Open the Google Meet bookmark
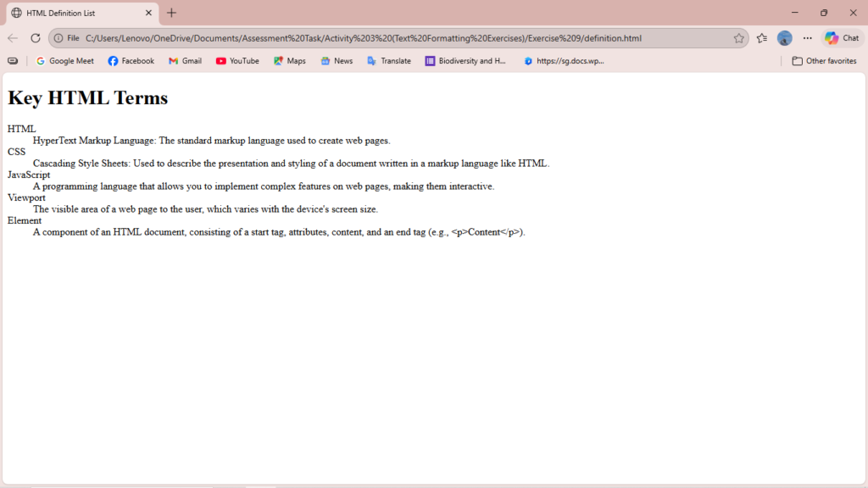 [x=64, y=61]
